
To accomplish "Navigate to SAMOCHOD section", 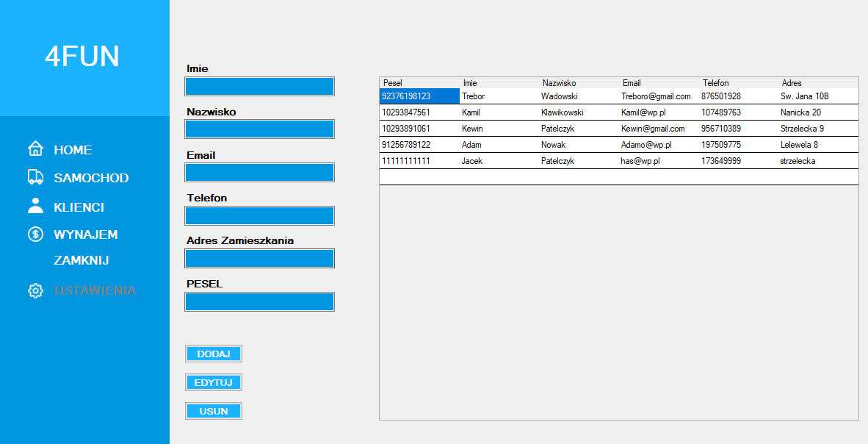I will click(91, 177).
